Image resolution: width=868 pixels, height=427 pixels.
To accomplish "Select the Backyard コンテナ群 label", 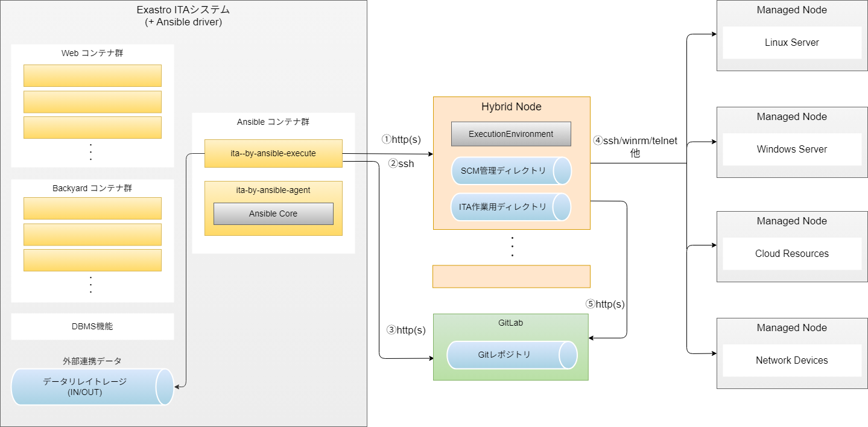I will (92, 188).
